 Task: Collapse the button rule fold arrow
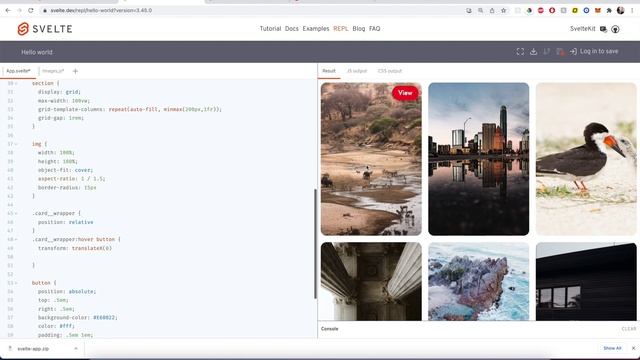[16, 283]
